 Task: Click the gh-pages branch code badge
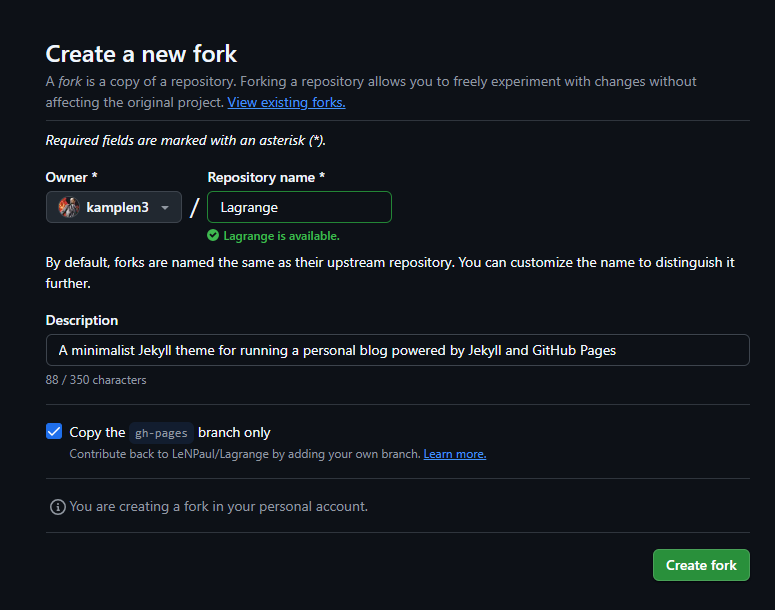[161, 433]
